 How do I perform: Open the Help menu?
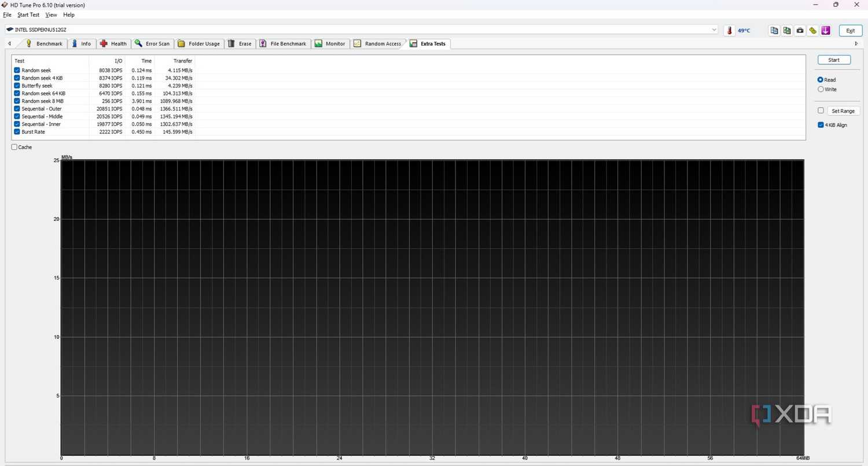tap(69, 14)
